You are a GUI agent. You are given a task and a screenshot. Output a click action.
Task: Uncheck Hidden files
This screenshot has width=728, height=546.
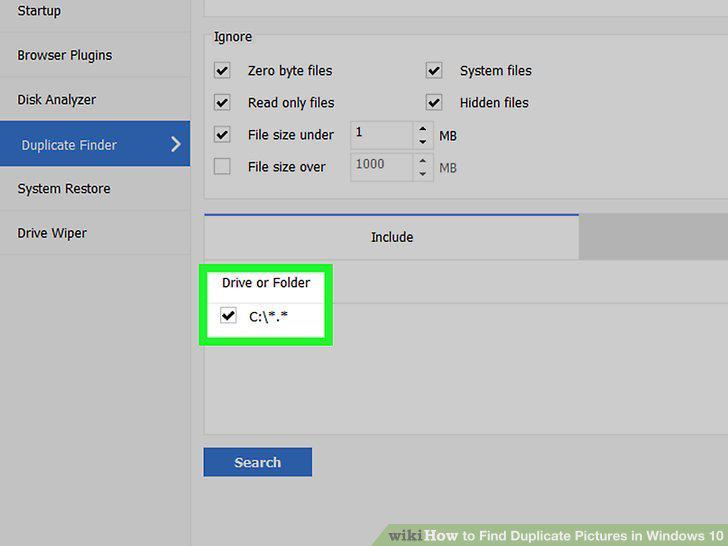pyautogui.click(x=434, y=103)
